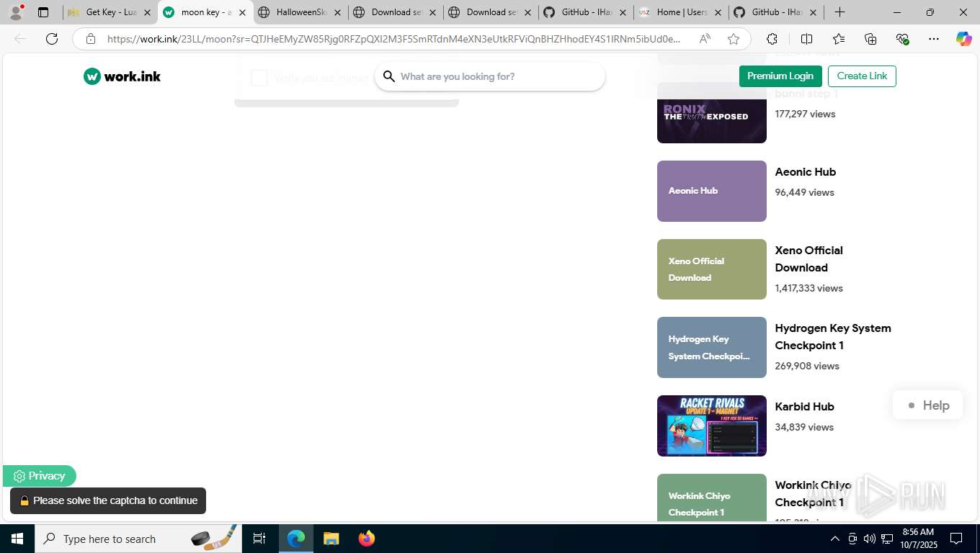Click the Windows taskbar search box
980x553 pixels.
point(137,539)
